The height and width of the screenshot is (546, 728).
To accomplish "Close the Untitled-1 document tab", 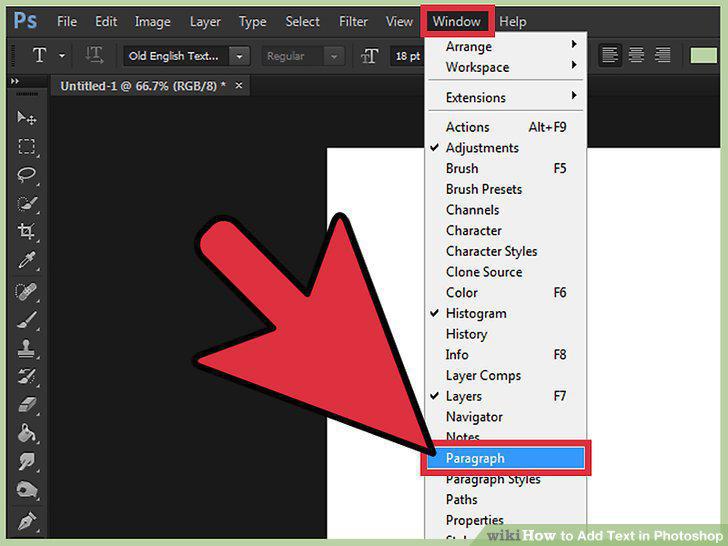I will pyautogui.click(x=239, y=85).
